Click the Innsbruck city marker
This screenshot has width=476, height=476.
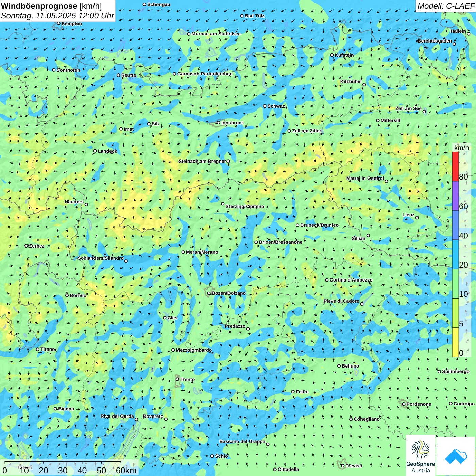click(219, 123)
